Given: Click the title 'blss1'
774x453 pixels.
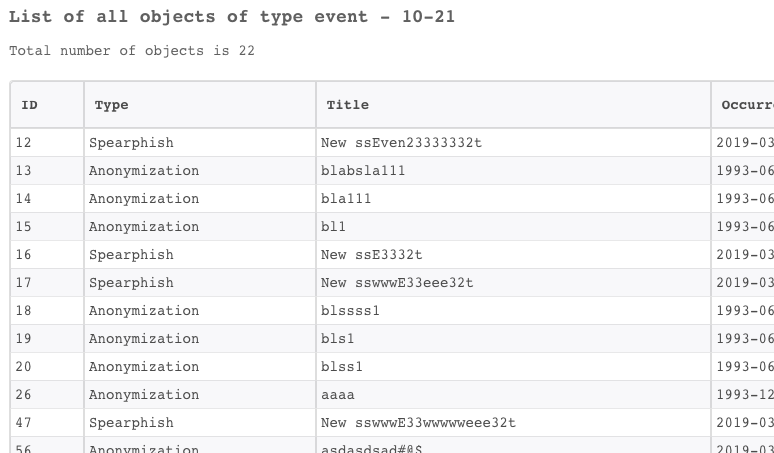Looking at the screenshot, I should click(342, 367).
